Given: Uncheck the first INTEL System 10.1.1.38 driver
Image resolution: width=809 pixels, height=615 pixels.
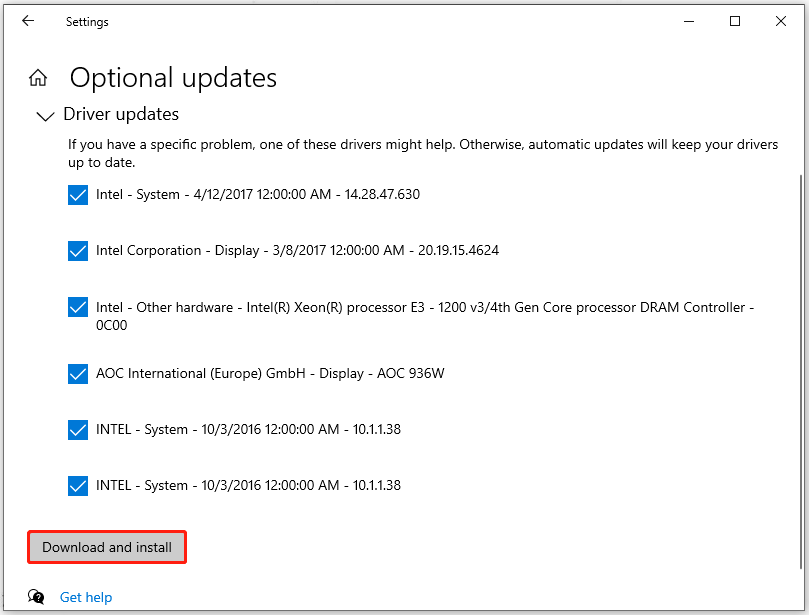Looking at the screenshot, I should [x=78, y=430].
